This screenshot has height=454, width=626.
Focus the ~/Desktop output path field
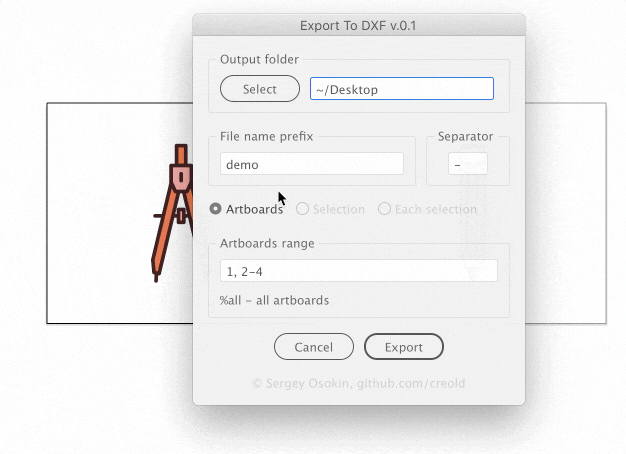402,89
